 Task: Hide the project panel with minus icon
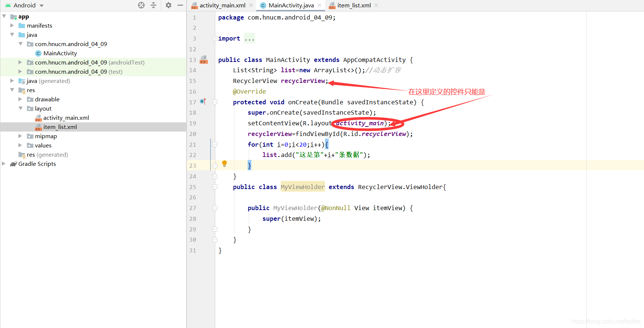pyautogui.click(x=180, y=5)
